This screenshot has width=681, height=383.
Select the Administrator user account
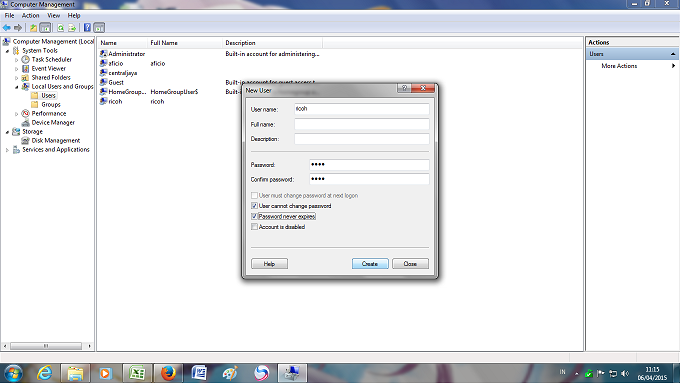tap(126, 54)
